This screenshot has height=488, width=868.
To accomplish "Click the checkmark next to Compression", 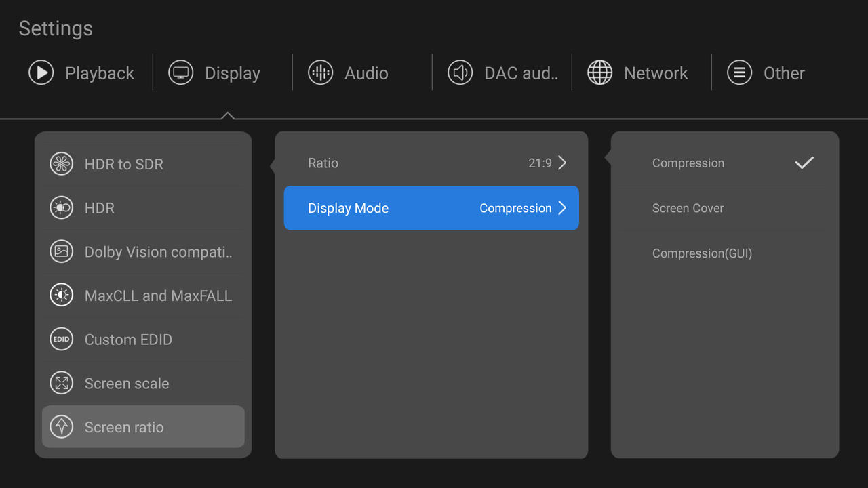I will [804, 163].
